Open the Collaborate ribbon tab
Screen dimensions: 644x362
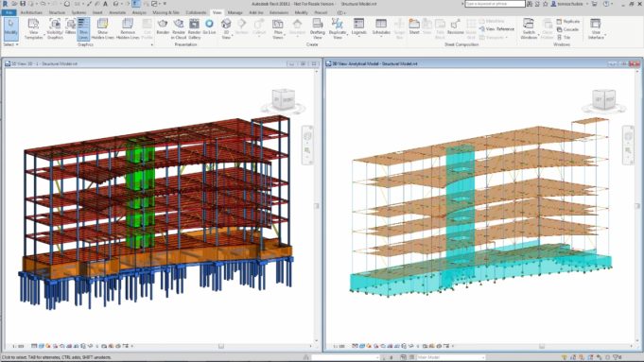(x=196, y=12)
